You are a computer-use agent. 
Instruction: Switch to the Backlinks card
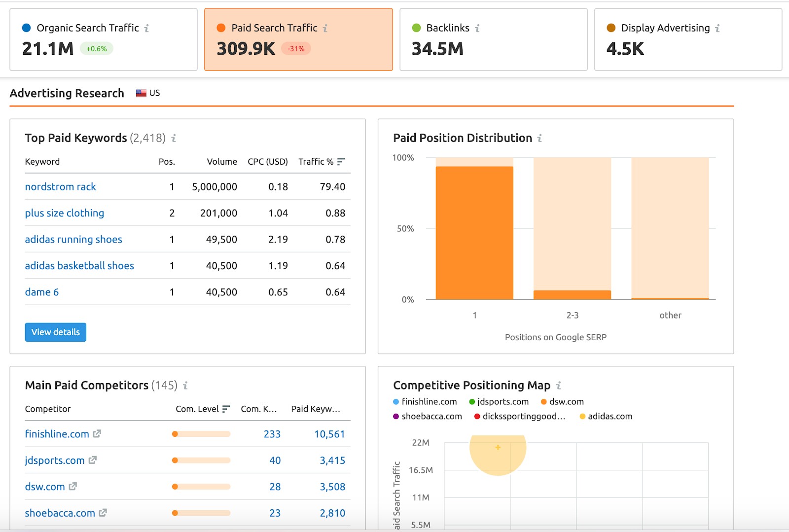pos(493,39)
